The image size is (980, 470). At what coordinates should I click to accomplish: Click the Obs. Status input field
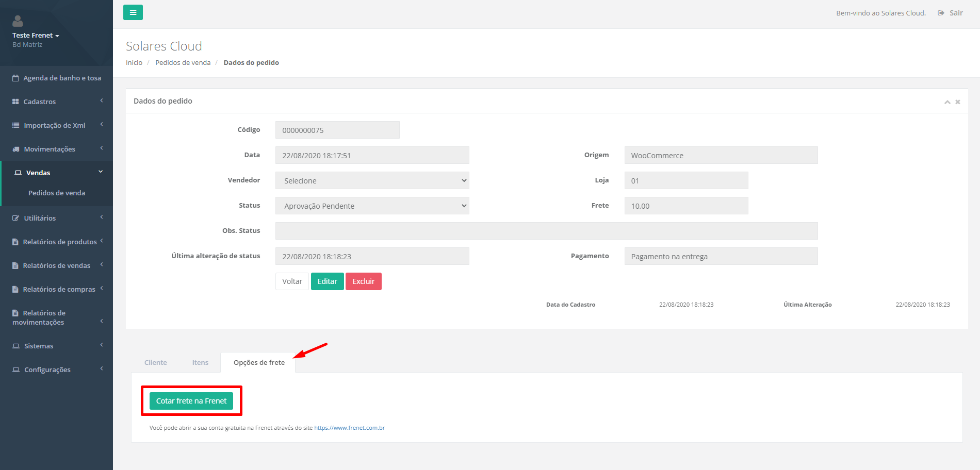tap(546, 231)
